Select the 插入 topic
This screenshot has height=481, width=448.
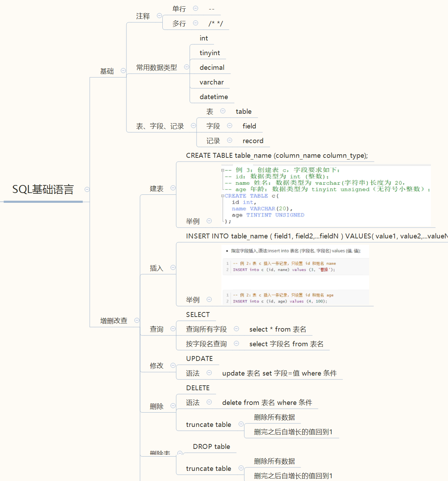(156, 268)
